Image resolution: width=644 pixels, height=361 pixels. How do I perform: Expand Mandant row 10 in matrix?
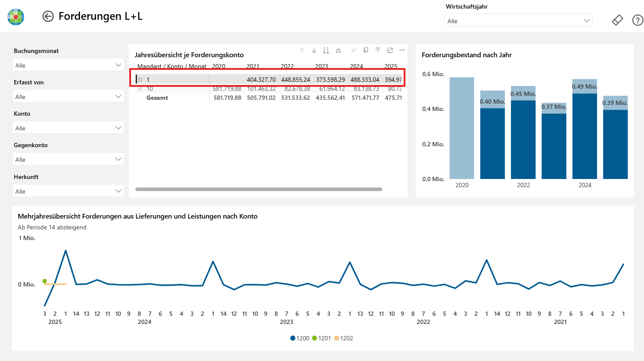pyautogui.click(x=140, y=89)
